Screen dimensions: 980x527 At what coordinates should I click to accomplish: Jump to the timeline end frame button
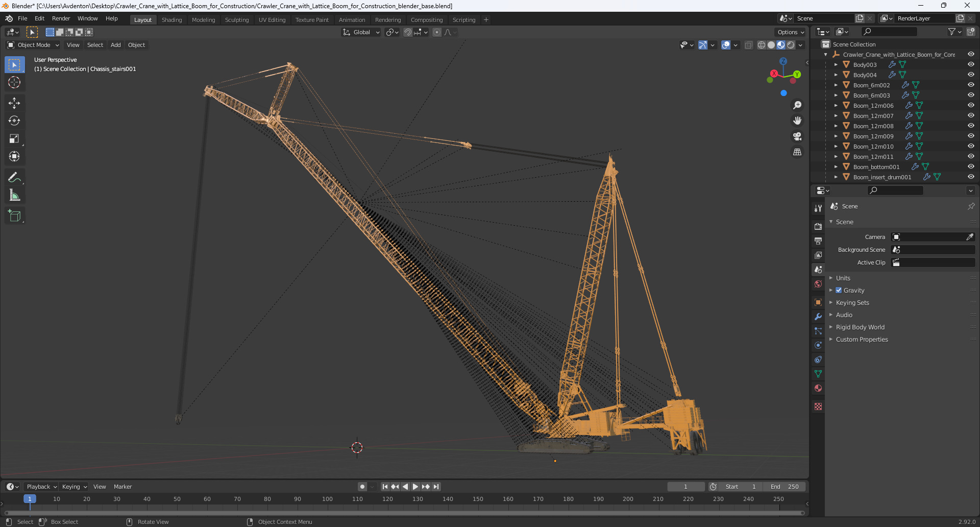click(x=436, y=487)
